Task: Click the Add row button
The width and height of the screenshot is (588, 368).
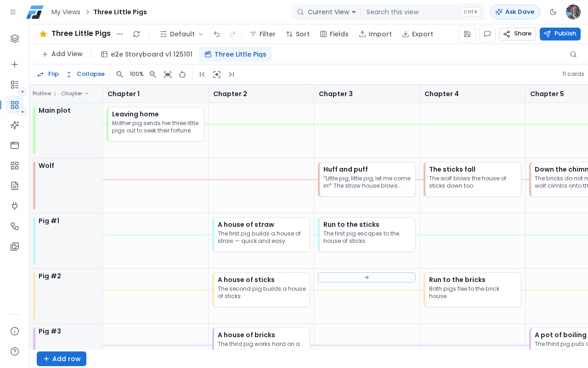Action: [62, 359]
